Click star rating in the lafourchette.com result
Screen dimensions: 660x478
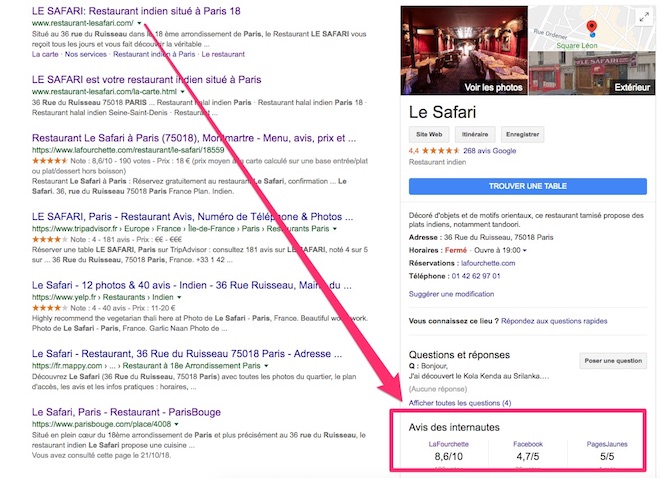point(50,160)
